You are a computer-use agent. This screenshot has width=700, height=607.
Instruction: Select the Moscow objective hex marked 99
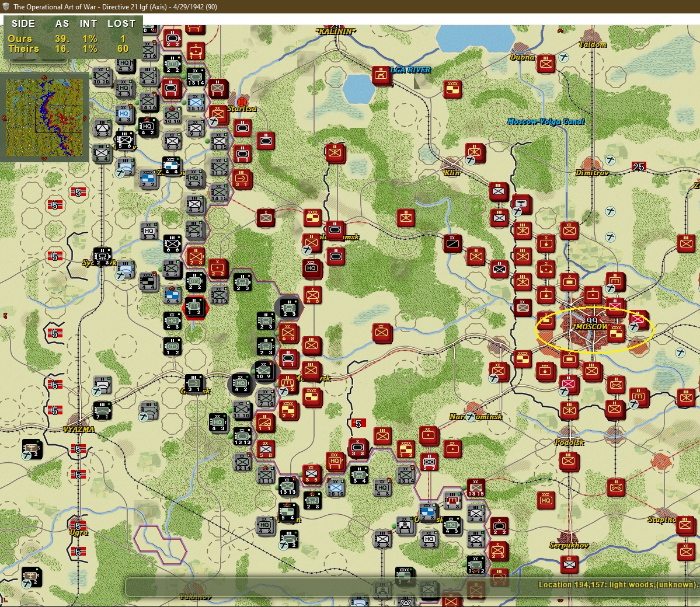tap(592, 322)
